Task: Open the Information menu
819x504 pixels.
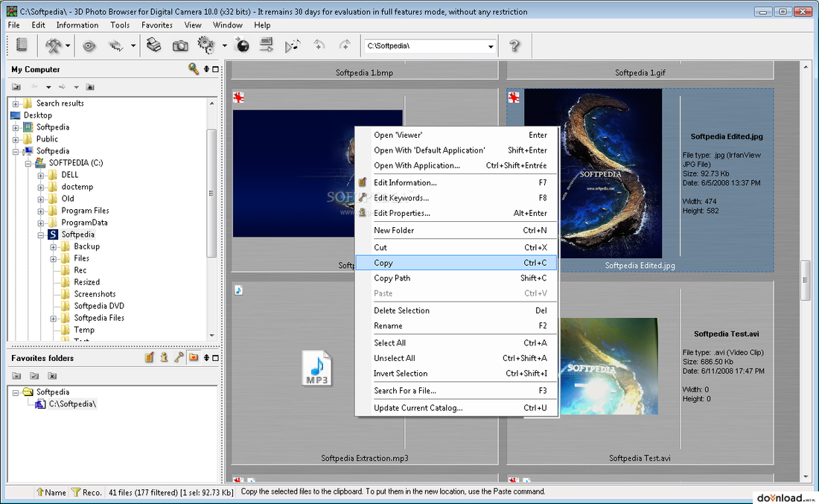Action: click(x=77, y=25)
